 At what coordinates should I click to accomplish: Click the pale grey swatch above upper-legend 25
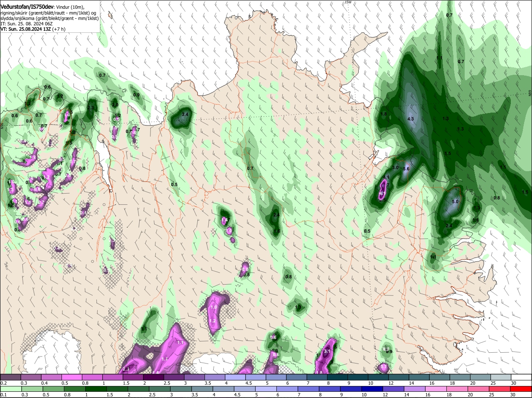pyautogui.click(x=501, y=377)
